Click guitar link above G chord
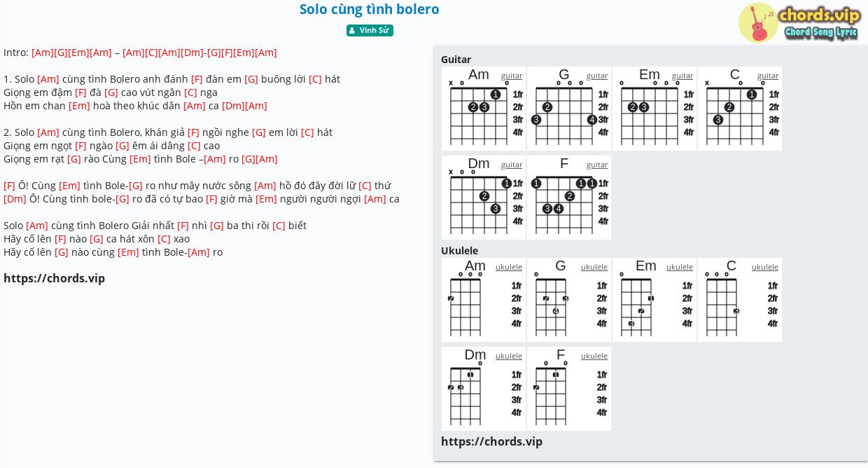868x468 pixels. (x=597, y=76)
